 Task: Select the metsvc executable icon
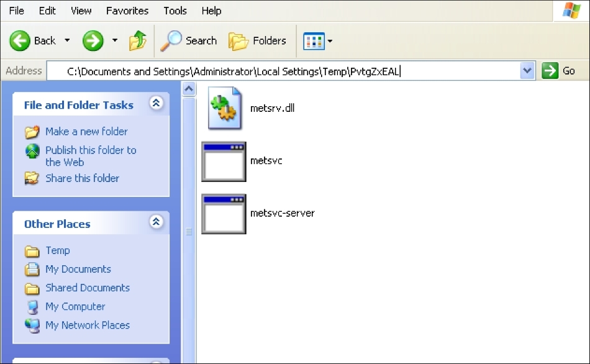pyautogui.click(x=224, y=162)
